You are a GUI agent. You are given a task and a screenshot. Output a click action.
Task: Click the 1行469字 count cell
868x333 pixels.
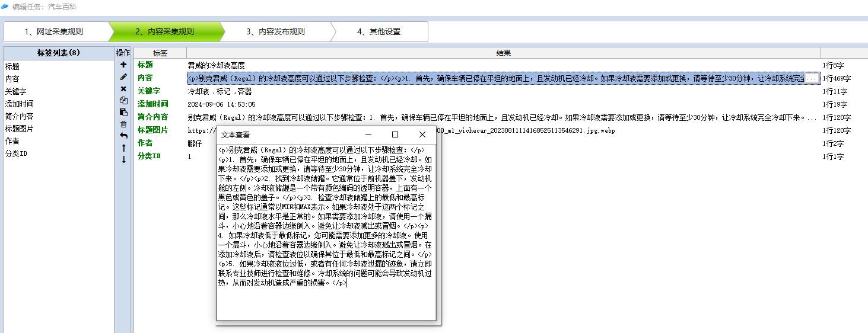[837, 78]
